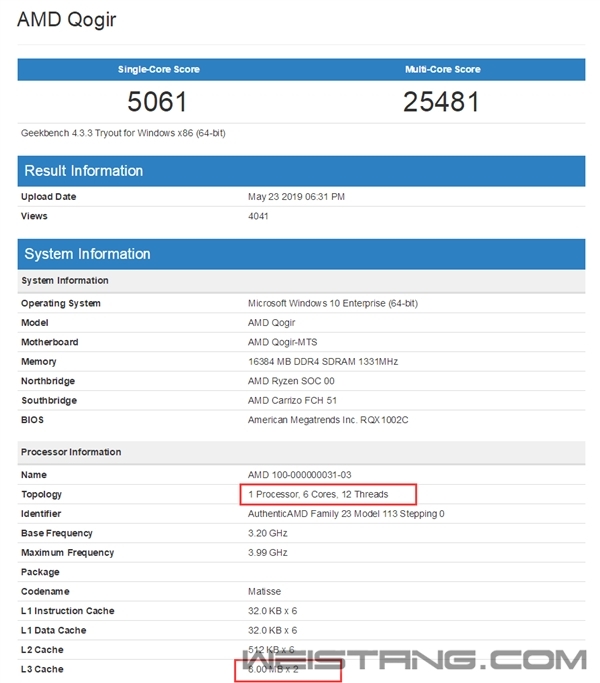Click the blue System Information section header

(x=87, y=254)
